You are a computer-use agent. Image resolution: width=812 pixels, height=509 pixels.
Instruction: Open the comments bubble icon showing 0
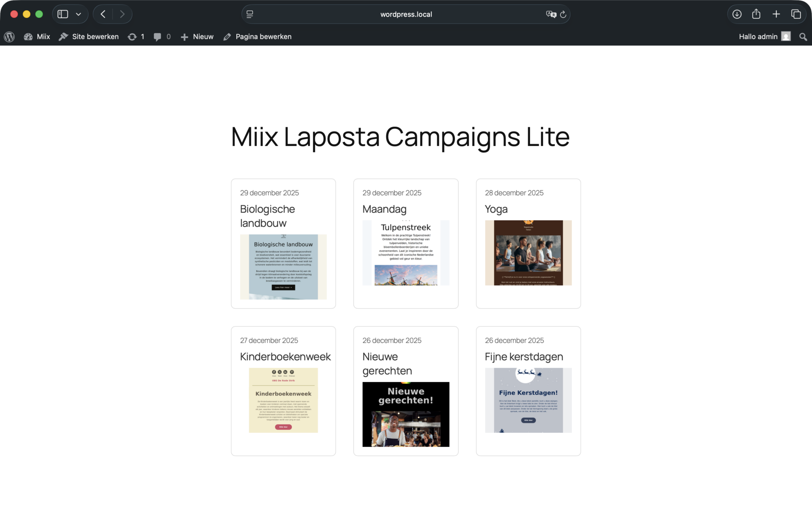point(158,36)
